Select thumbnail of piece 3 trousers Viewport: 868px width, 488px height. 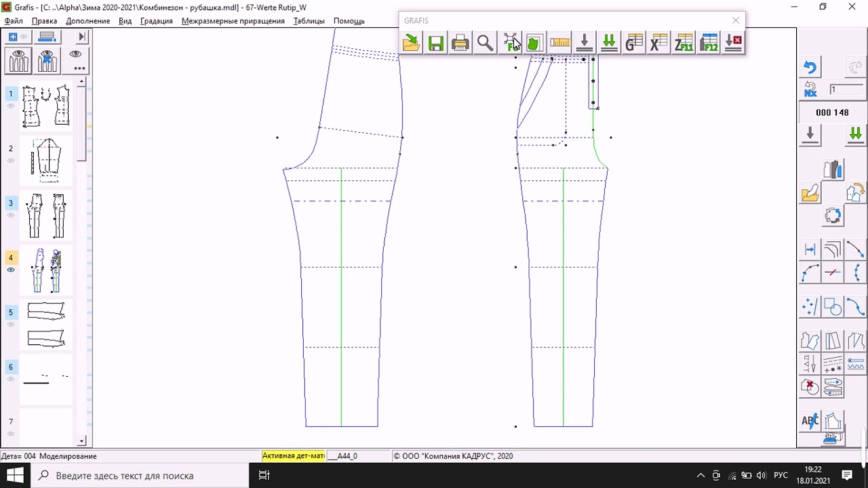click(46, 216)
